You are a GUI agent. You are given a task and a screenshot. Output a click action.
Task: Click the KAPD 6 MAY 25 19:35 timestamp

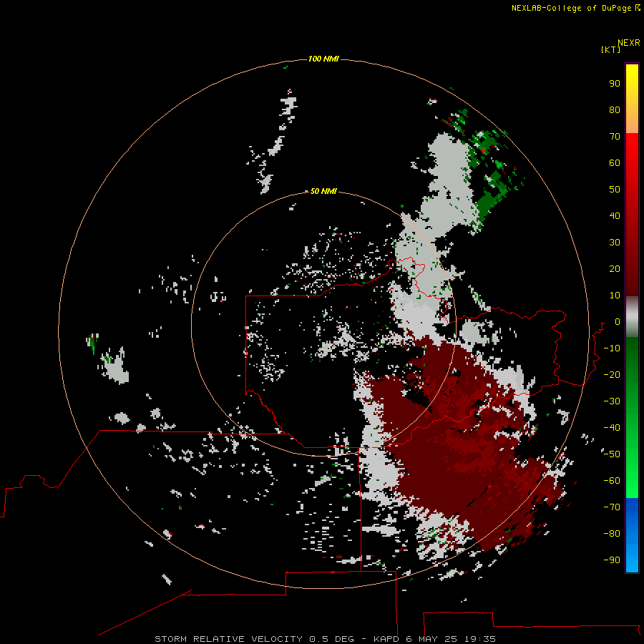pyautogui.click(x=434, y=639)
